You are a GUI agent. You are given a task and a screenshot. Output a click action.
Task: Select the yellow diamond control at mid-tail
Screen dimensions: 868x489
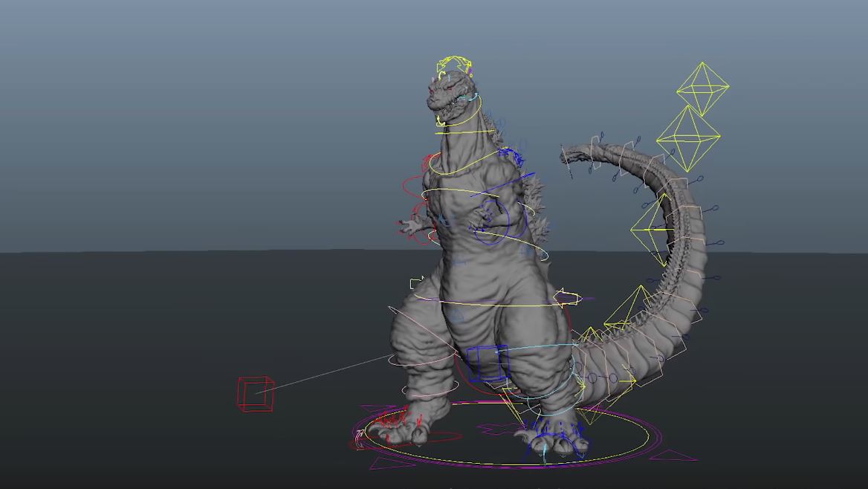[652, 230]
